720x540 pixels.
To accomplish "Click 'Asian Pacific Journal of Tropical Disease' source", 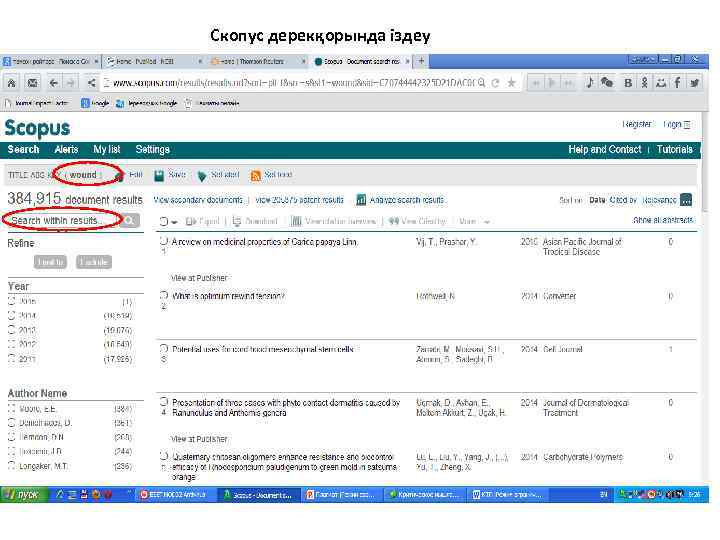I will pyautogui.click(x=582, y=247).
